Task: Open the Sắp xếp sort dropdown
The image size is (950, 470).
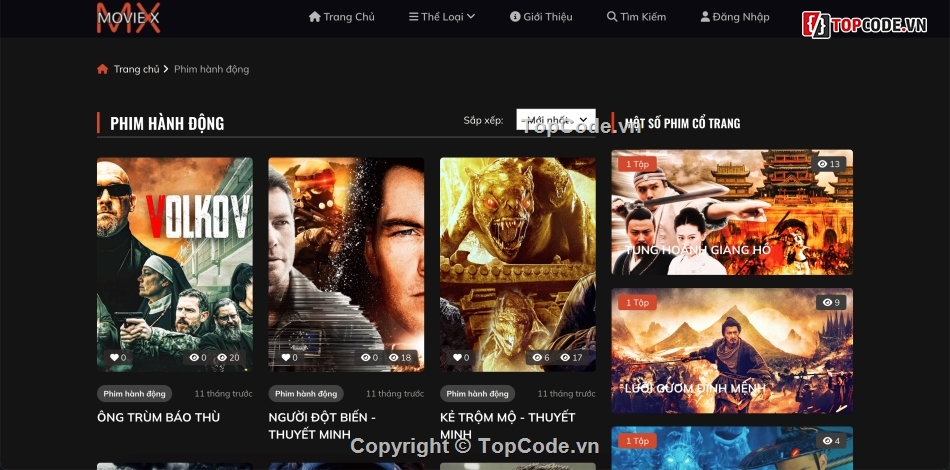Action: coord(556,119)
